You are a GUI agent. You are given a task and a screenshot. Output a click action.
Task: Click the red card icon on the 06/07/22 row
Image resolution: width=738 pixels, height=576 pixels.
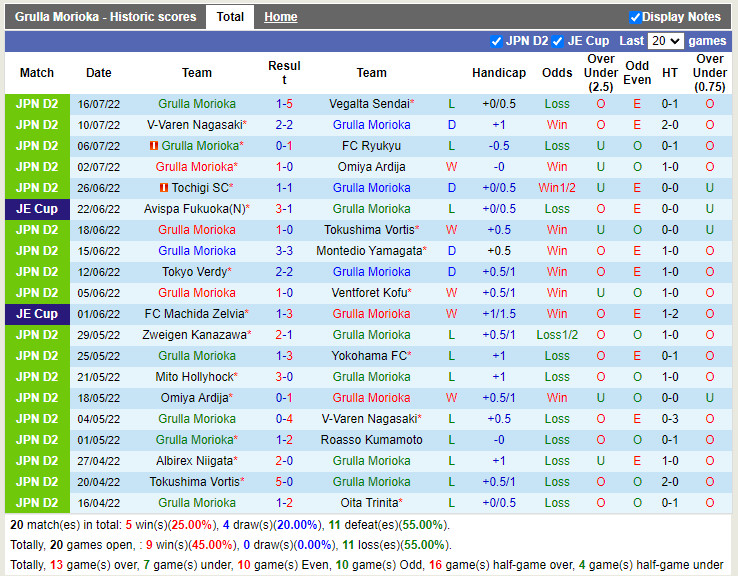click(x=154, y=146)
